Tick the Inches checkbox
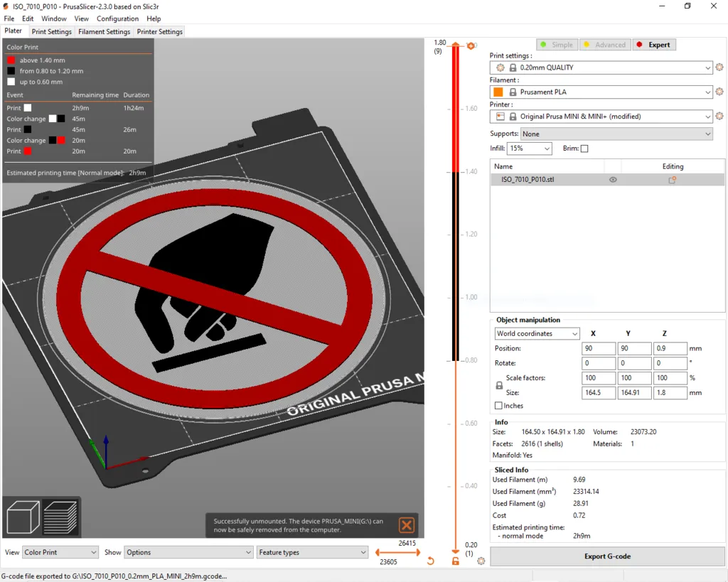Screen dimensions: 728x582 point(498,406)
